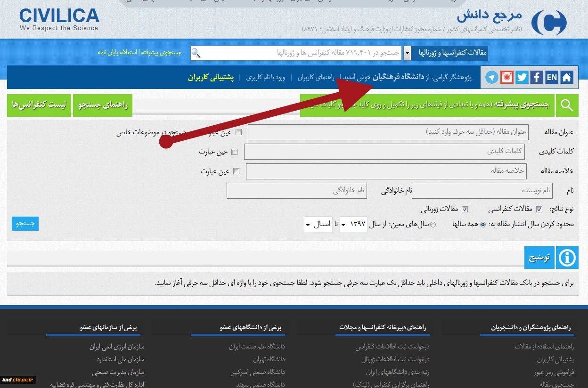This screenshot has height=388, width=588.
Task: Open the راهنمای جستجو tab
Action: pos(103,105)
